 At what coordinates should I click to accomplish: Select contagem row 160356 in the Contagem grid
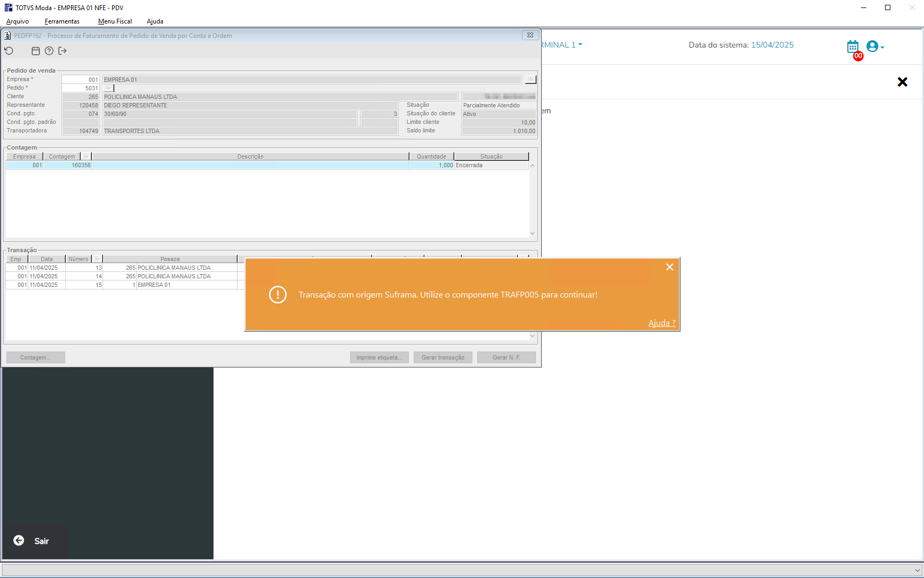point(267,166)
